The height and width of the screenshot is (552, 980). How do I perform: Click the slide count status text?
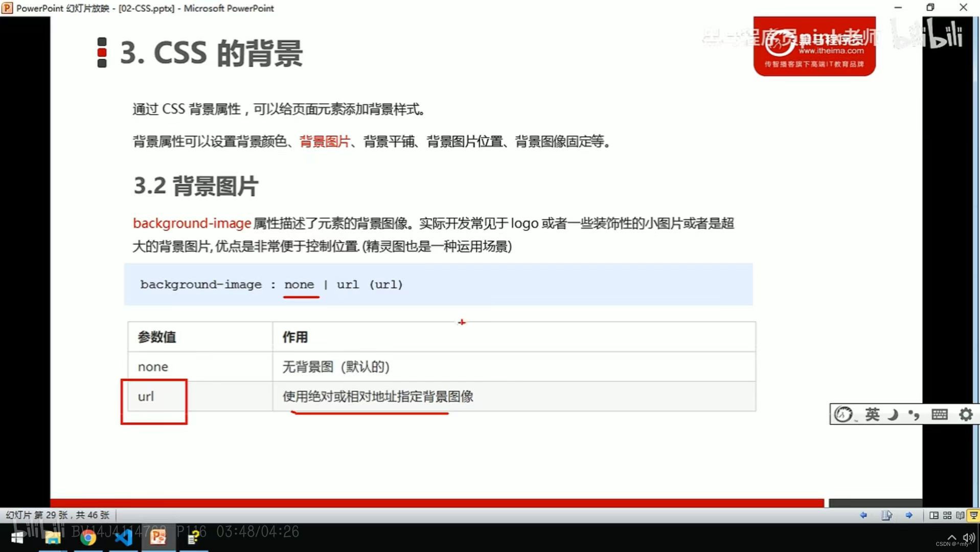58,515
